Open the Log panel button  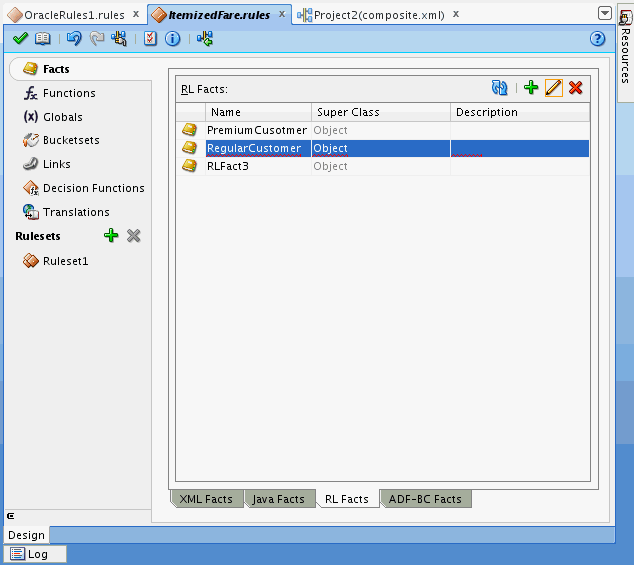tap(35, 554)
